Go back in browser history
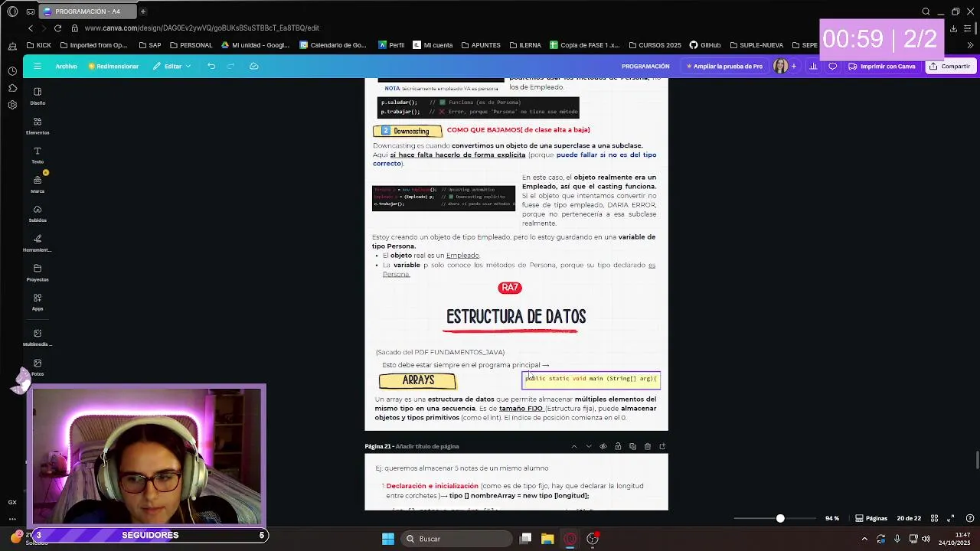Image resolution: width=980 pixels, height=551 pixels. click(x=30, y=28)
